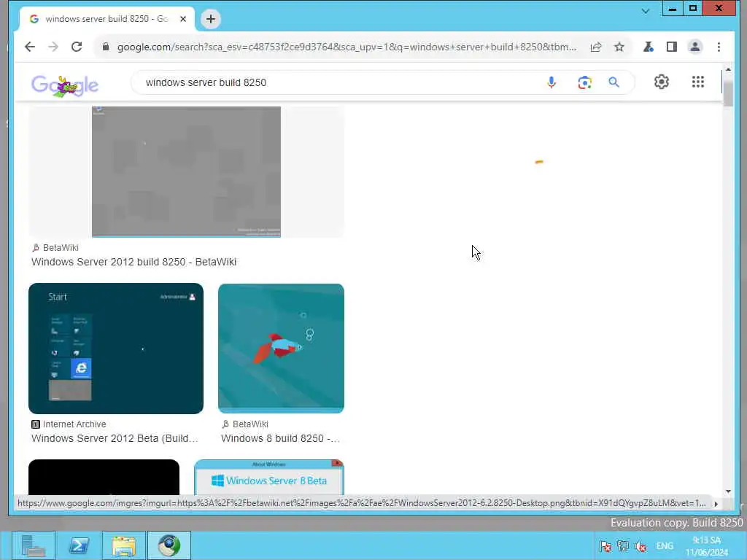Open the muted volume tray icon
The width and height of the screenshot is (747, 560).
640,546
